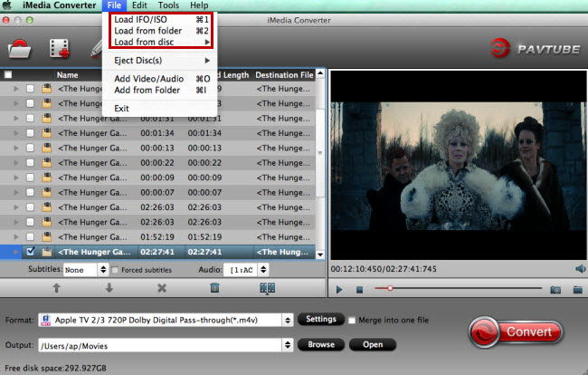Play the preview video
Viewport: 588px width, 375px height.
click(339, 290)
